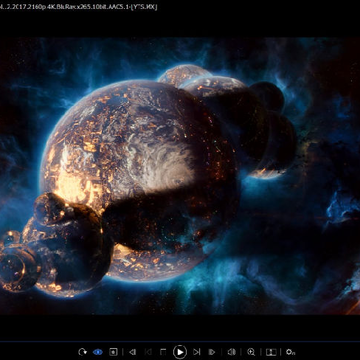This screenshot has height=360, width=360.
Task: Click the fast forward icon
Action: 212,352
